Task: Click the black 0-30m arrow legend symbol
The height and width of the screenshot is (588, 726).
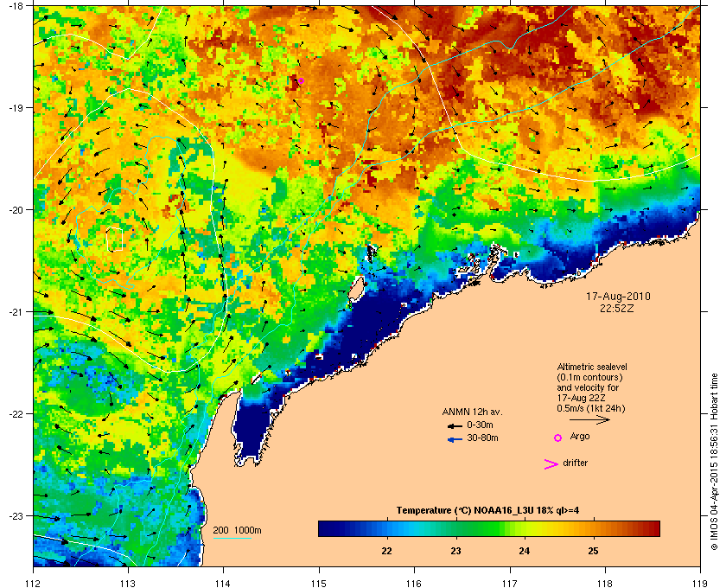Action: pyautogui.click(x=455, y=425)
